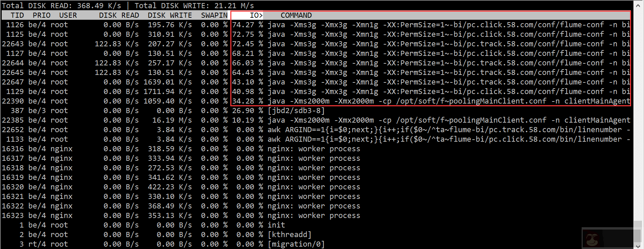Select TID 22647 row
Image resolution: width=644 pixels, height=249 pixels.
(x=316, y=82)
